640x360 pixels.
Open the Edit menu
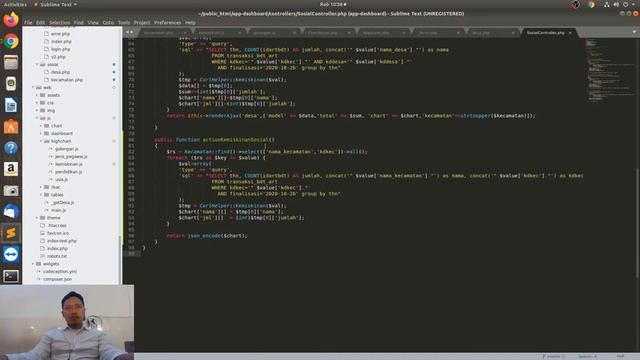[x=40, y=22]
